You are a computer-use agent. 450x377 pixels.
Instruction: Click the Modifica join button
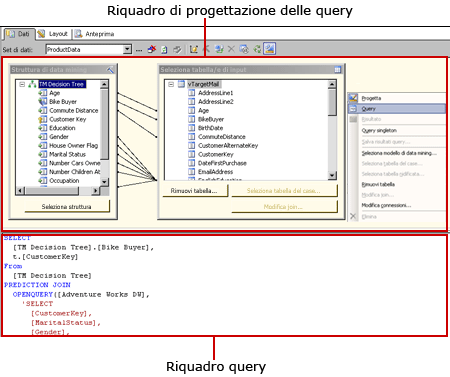point(284,207)
